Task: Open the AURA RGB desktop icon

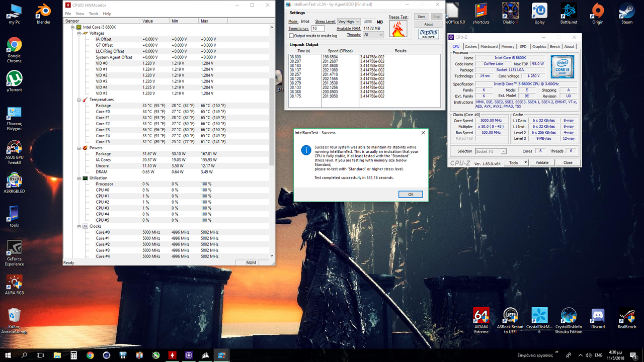Action: tap(14, 284)
